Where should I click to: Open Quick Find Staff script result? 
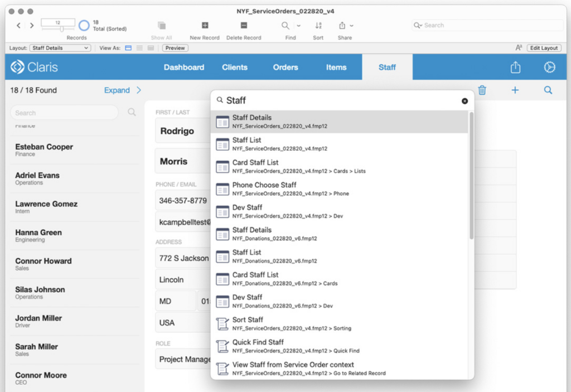pyautogui.click(x=340, y=346)
